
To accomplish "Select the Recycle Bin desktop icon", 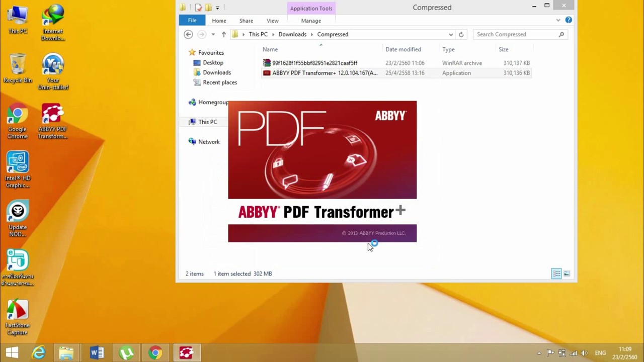I will click(18, 68).
